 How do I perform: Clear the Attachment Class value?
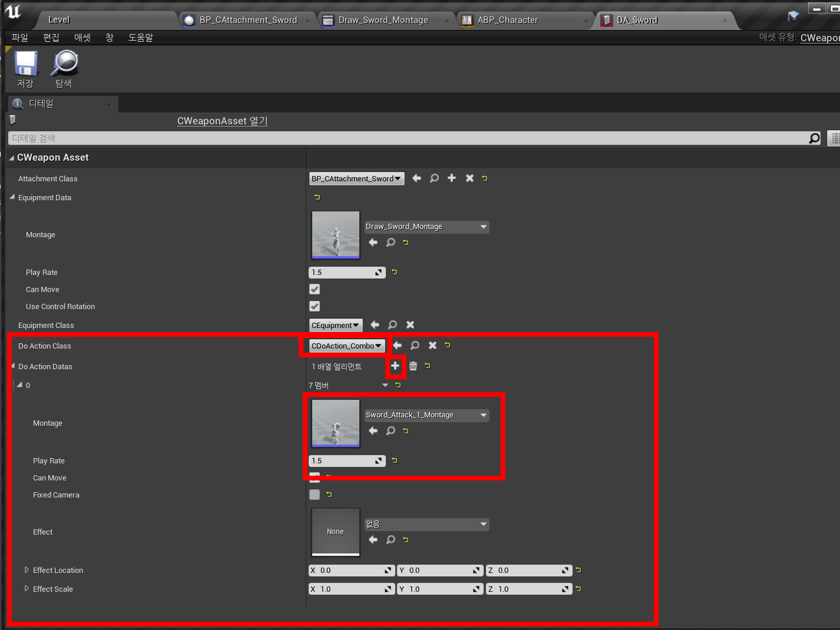(469, 178)
